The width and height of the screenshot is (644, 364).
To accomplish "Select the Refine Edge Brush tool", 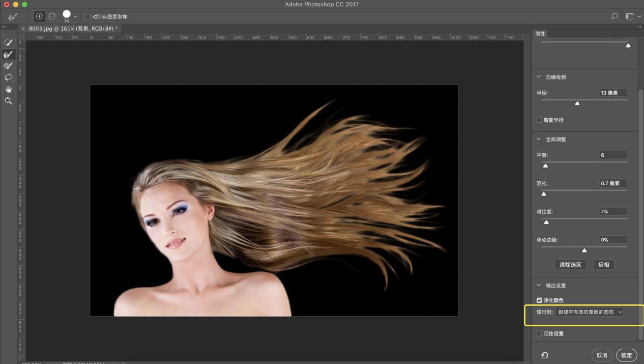I will pos(8,54).
